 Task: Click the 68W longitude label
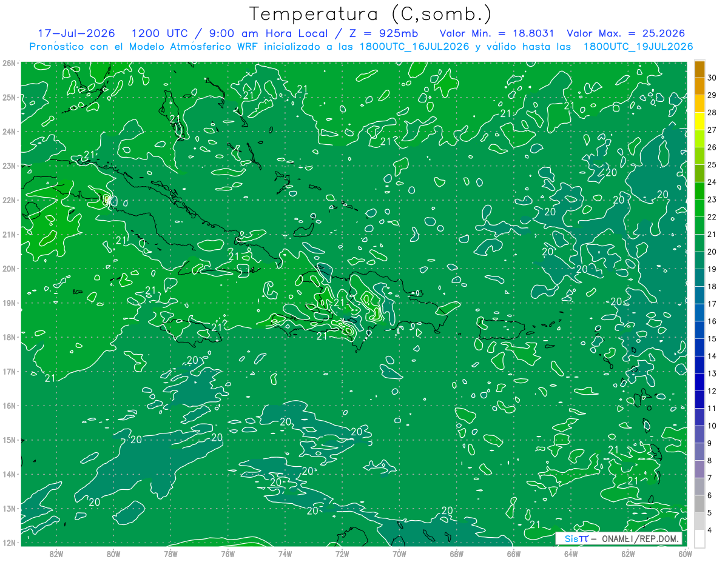457,554
